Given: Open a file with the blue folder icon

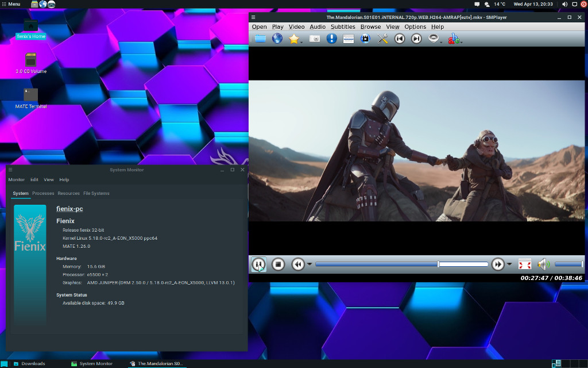Looking at the screenshot, I should coord(260,39).
